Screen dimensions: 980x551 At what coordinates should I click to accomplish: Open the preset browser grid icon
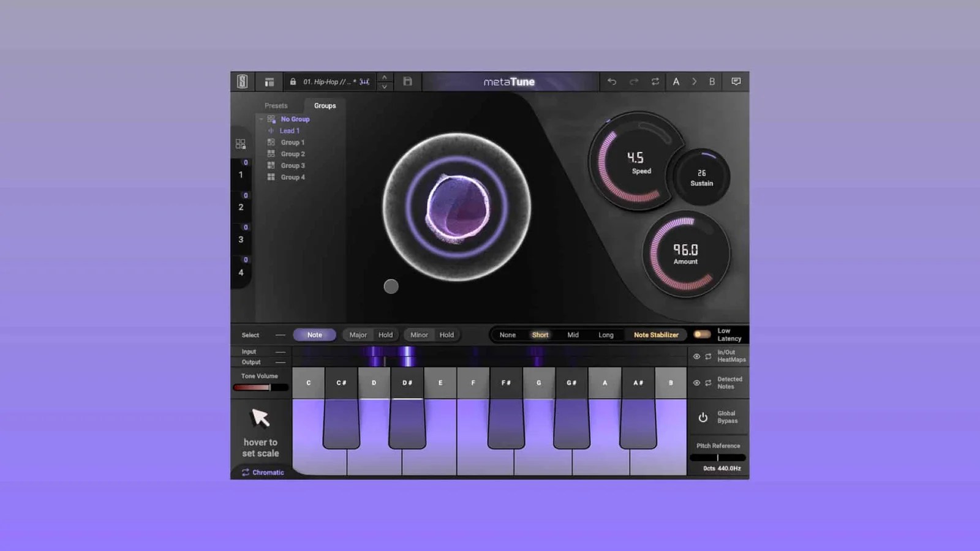coord(269,81)
